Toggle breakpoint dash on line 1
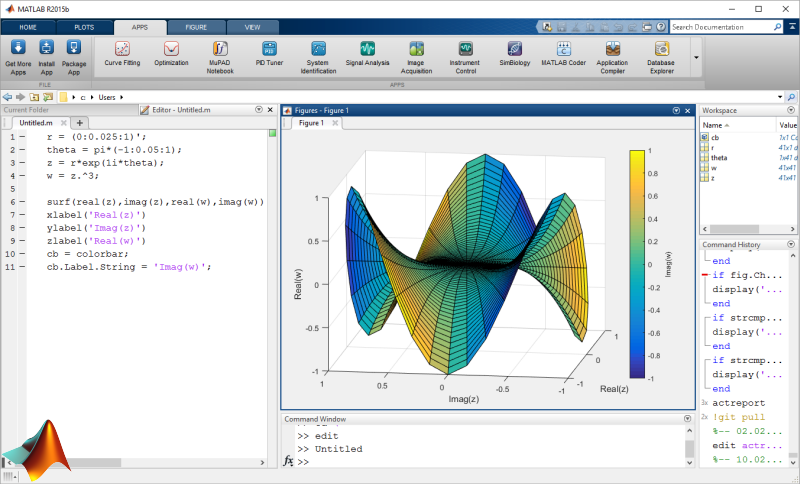The height and width of the screenshot is (484, 800). coord(22,137)
